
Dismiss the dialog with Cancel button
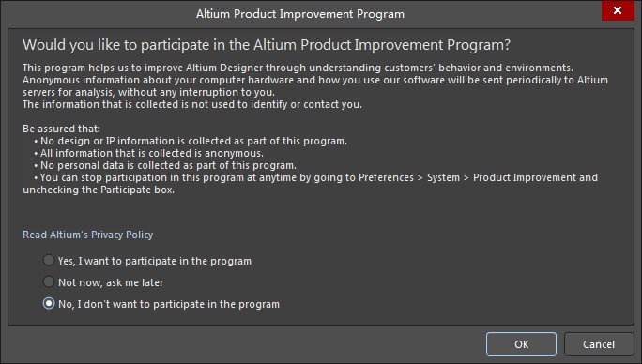click(x=599, y=344)
